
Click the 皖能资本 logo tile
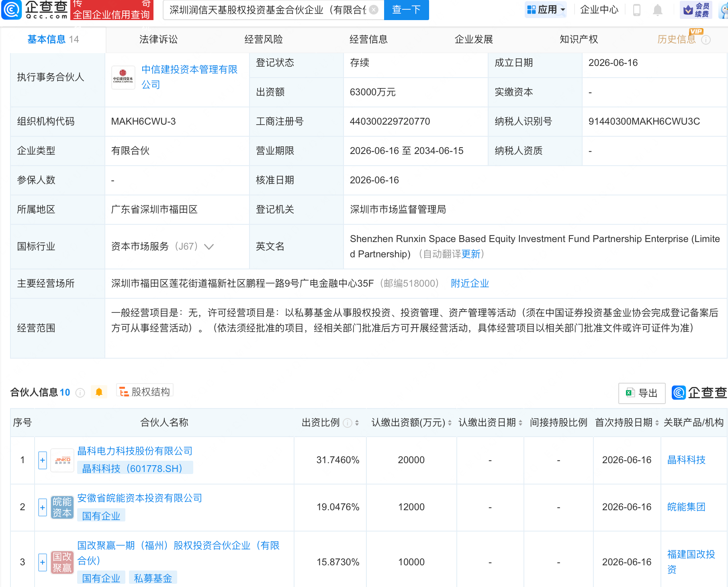tap(62, 507)
